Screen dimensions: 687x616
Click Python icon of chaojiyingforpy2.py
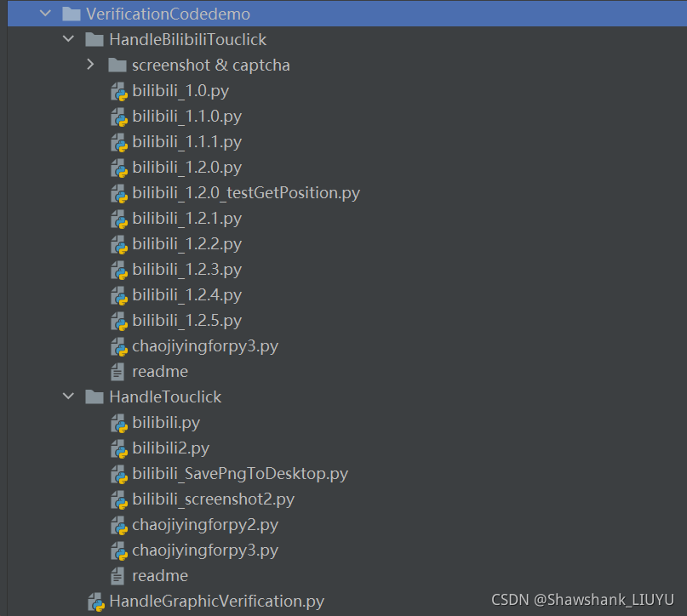[118, 525]
